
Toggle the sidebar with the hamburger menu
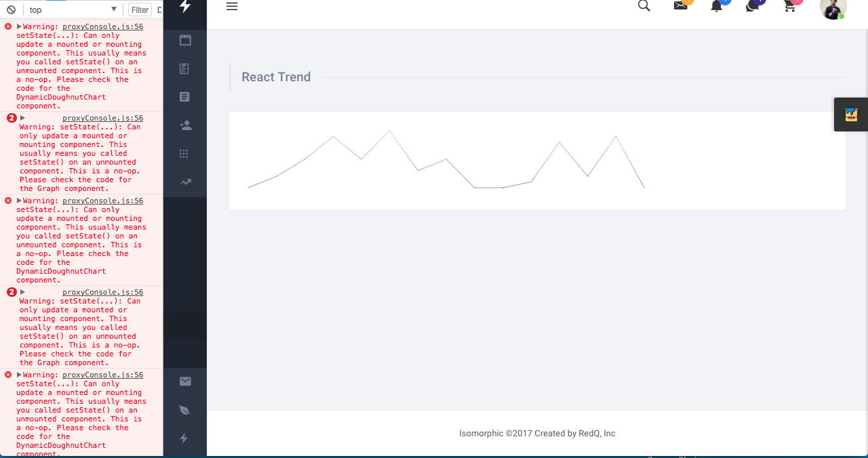coord(232,6)
